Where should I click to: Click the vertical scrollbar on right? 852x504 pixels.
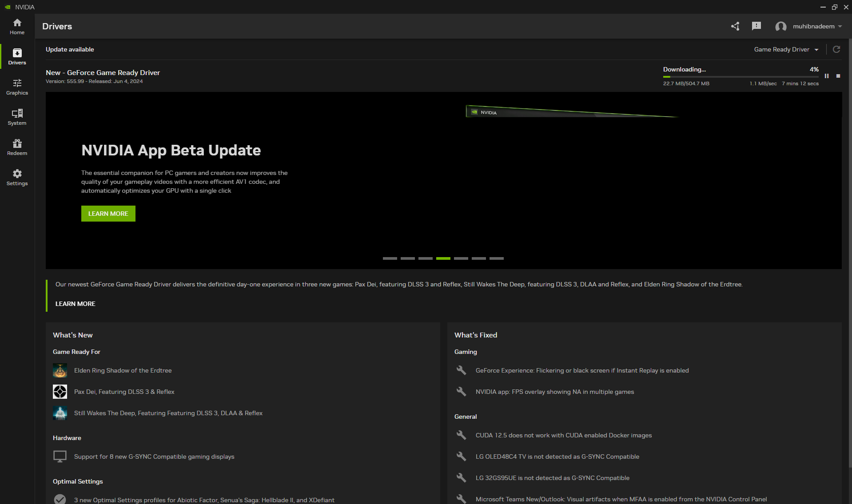pos(850,253)
